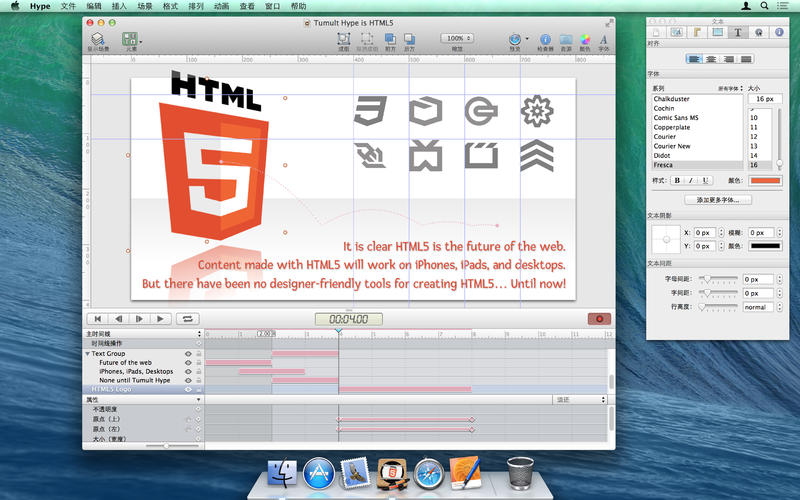Image resolution: width=800 pixels, height=500 pixels.
Task: Open the Scenes (显示场景) toolbar icon
Action: click(97, 40)
